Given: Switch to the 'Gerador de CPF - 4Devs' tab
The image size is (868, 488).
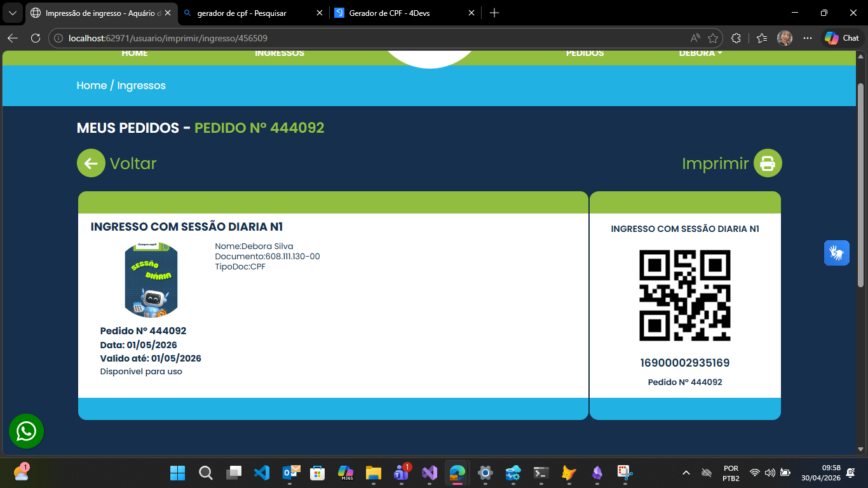Looking at the screenshot, I should click(x=405, y=13).
